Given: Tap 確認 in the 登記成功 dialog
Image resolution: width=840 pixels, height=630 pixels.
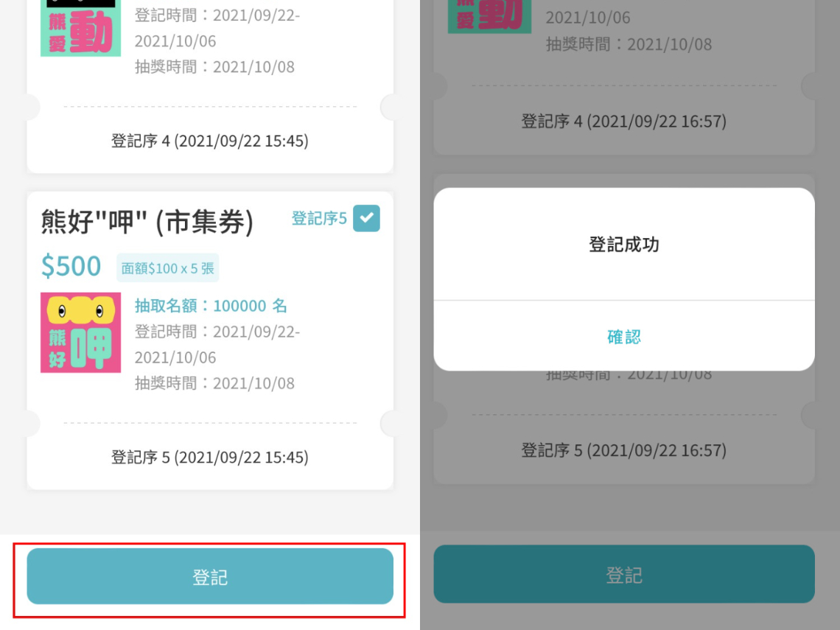Looking at the screenshot, I should 623,337.
